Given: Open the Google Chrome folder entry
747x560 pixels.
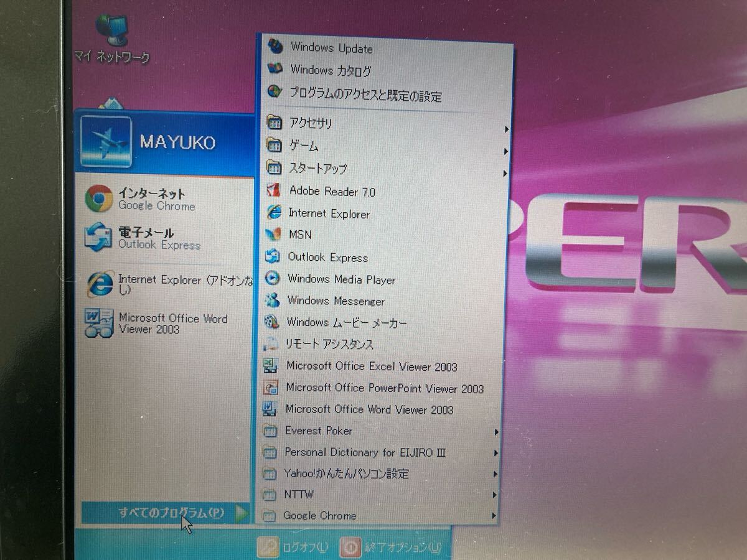Looking at the screenshot, I should coord(378,515).
